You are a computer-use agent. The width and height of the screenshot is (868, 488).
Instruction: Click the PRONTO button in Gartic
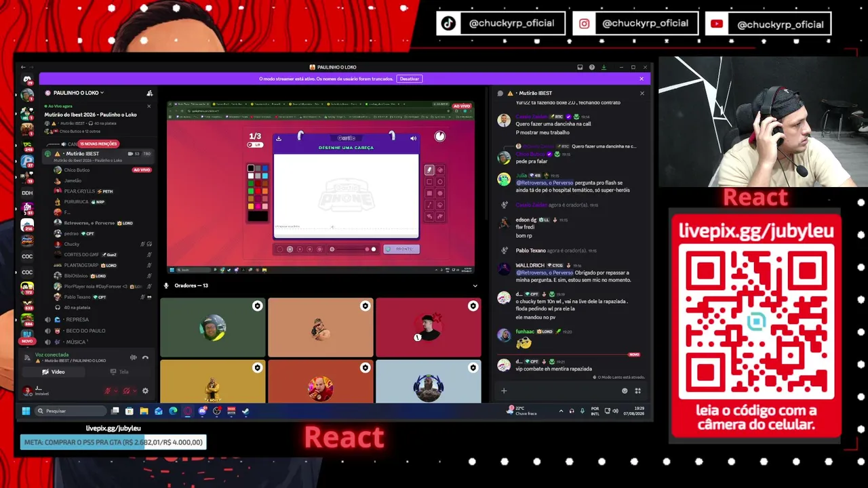click(x=401, y=249)
